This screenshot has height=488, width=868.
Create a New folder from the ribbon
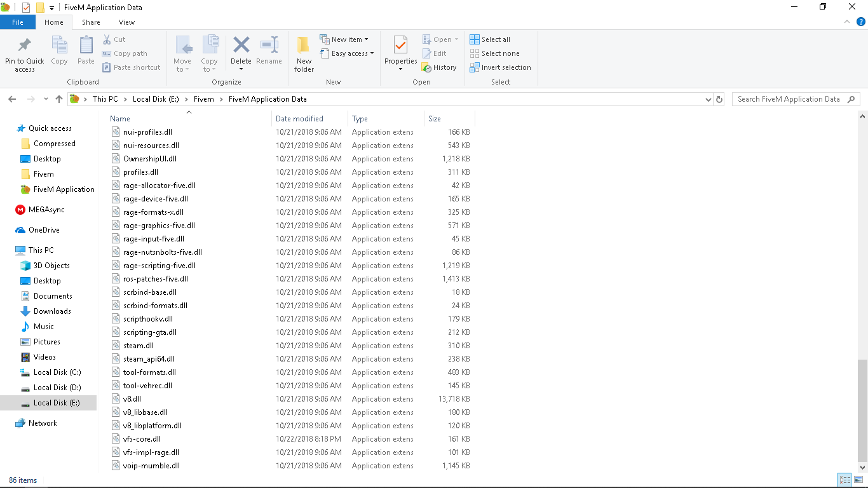coord(304,53)
